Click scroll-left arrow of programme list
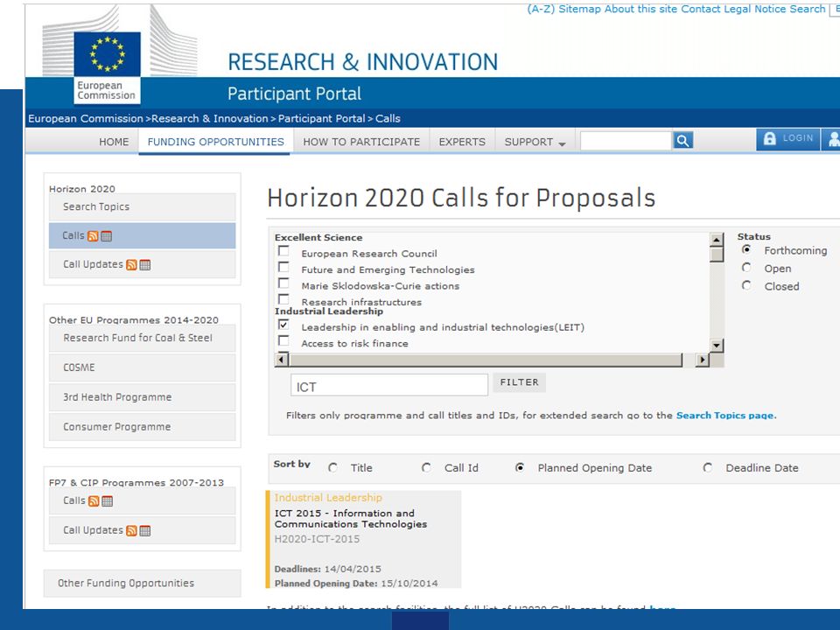 [282, 360]
